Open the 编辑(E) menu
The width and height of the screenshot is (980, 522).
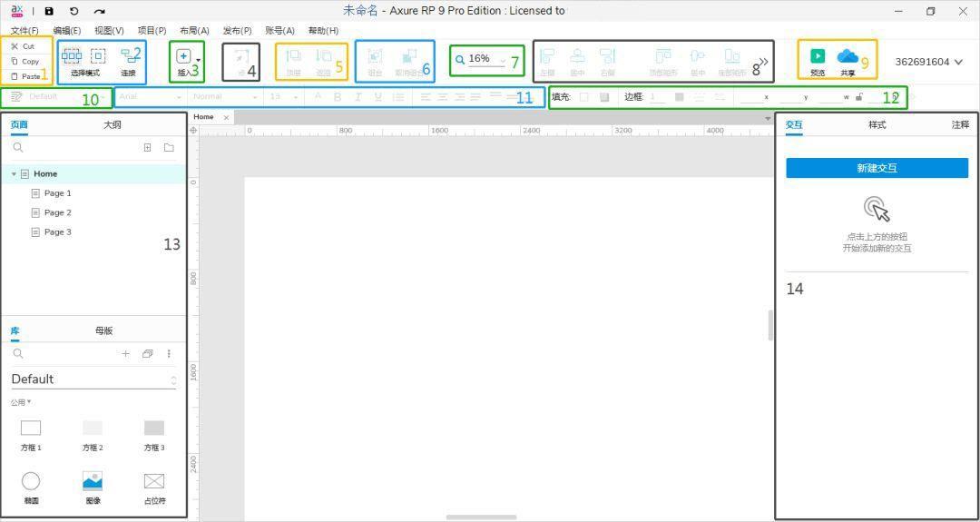click(x=67, y=30)
